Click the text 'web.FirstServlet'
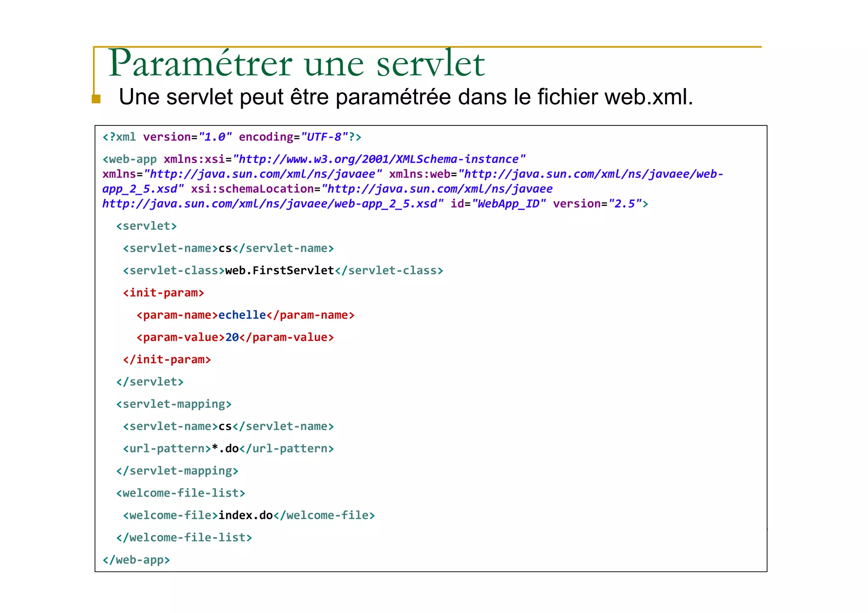868x613 pixels. [x=280, y=271]
